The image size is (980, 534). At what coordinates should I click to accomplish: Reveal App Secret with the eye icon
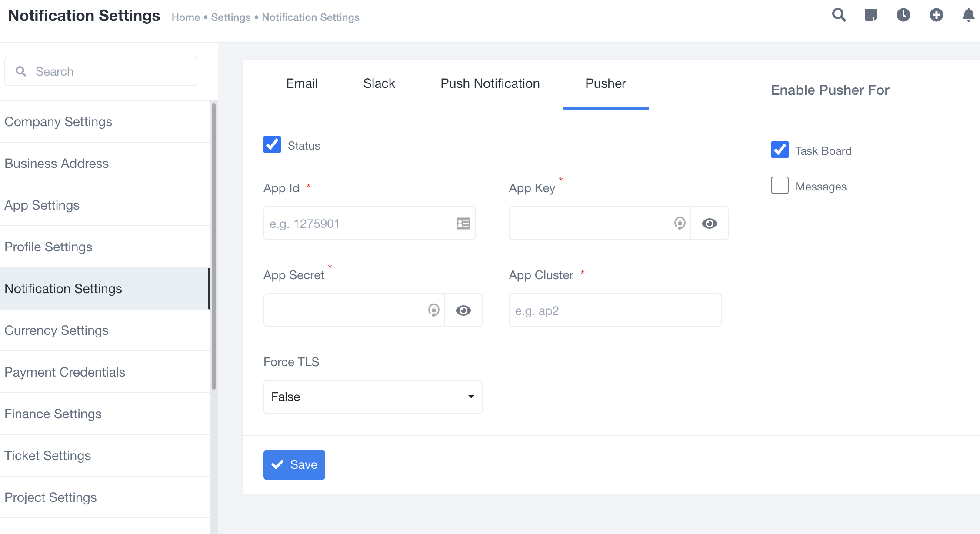463,310
